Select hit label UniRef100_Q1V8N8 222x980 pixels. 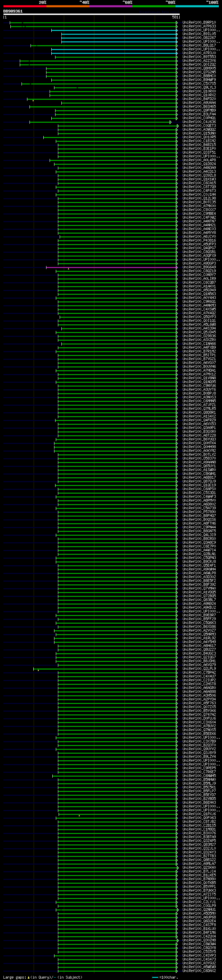click(199, 378)
